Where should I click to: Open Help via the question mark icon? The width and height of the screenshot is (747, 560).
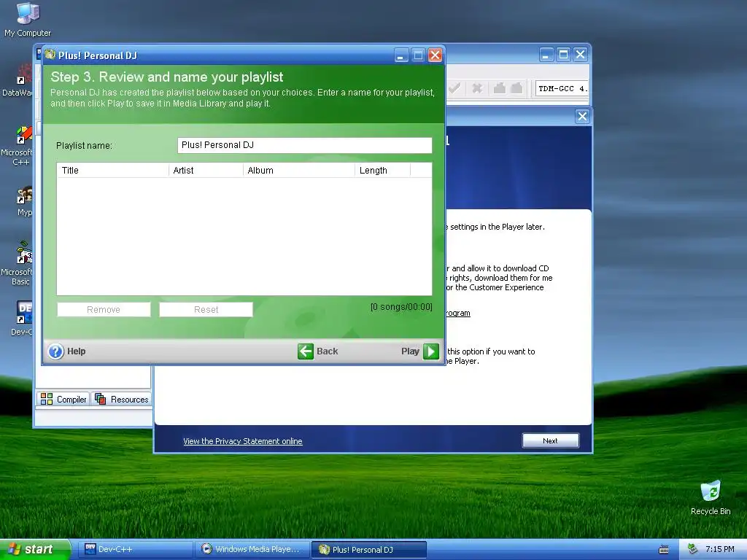[55, 351]
